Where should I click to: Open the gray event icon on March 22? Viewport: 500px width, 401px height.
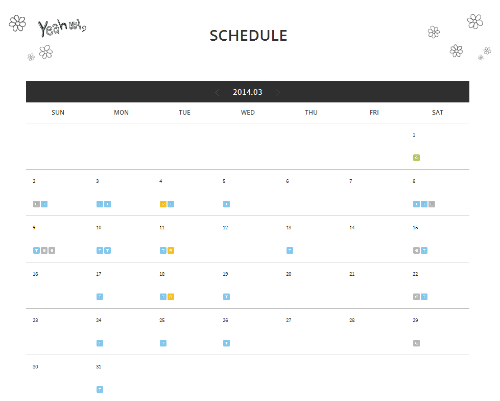(416, 297)
